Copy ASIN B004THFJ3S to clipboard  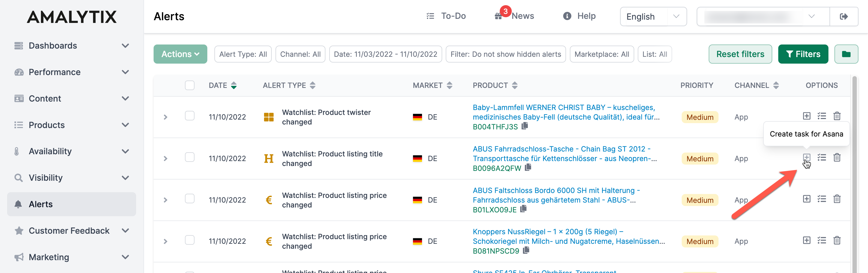(x=525, y=126)
